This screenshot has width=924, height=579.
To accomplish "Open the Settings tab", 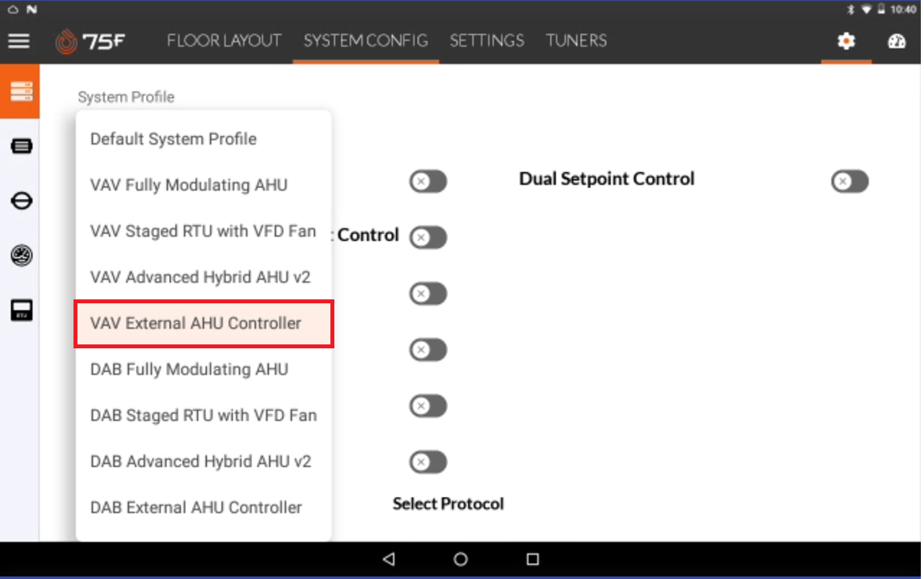I will [x=487, y=40].
